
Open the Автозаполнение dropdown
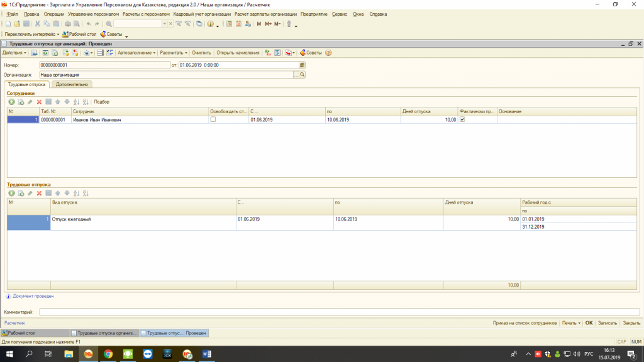coord(136,53)
